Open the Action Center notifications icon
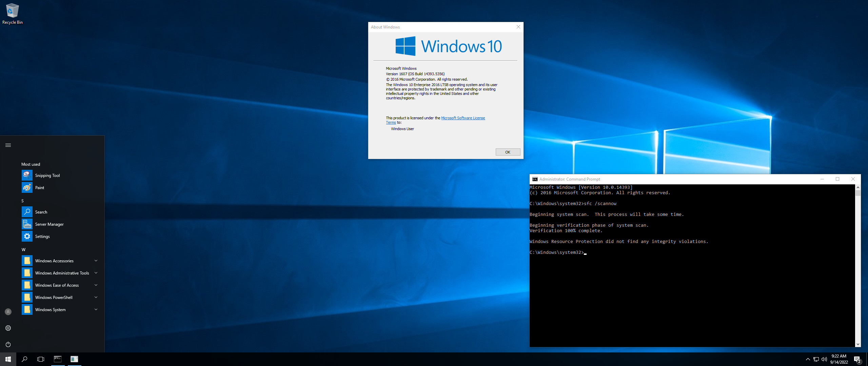Viewport: 868px width, 366px height. 857,360
